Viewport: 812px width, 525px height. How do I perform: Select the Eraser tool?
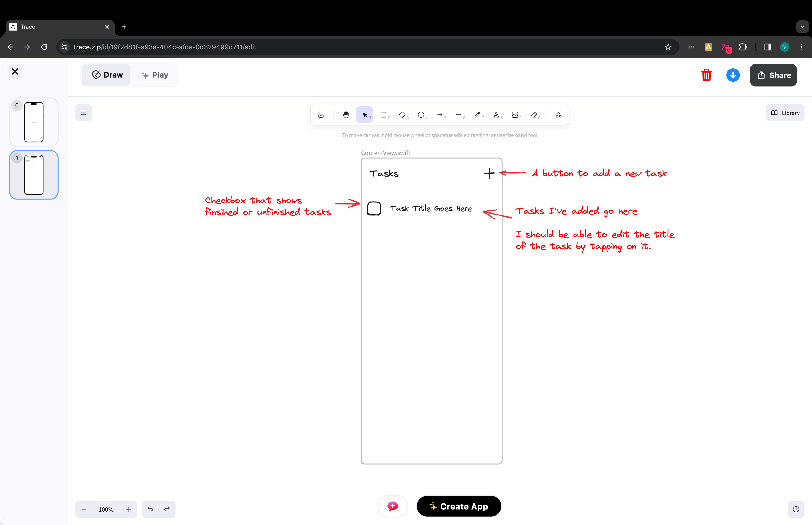[x=534, y=114]
